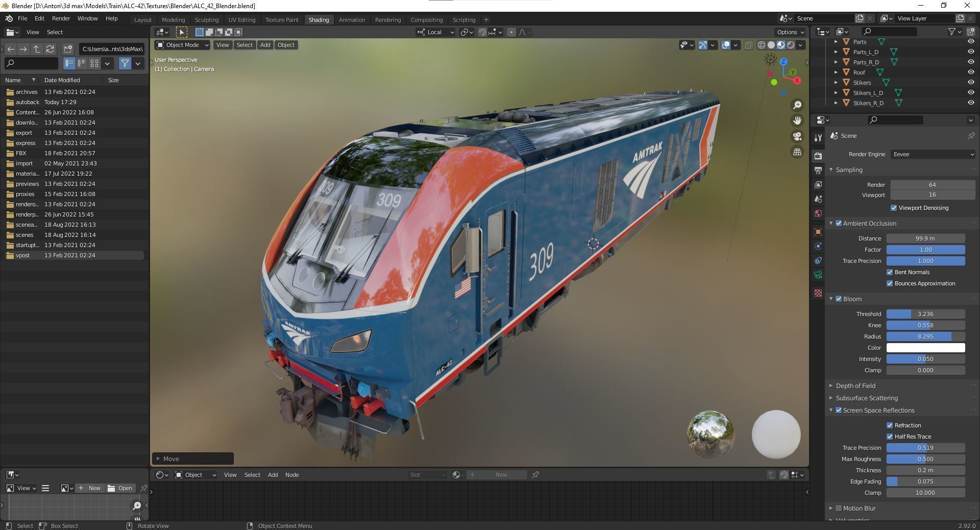Open the Physics properties tab
Viewport: 980px width, 530px height.
(818, 246)
